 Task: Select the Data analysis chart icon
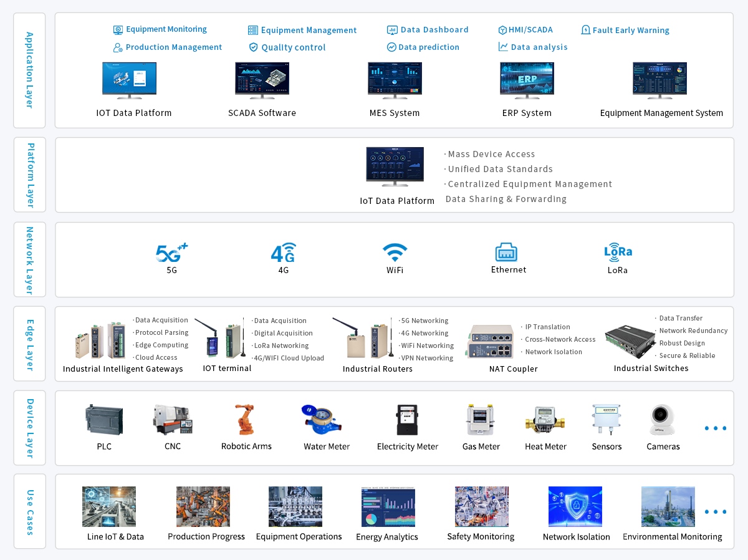pos(503,47)
